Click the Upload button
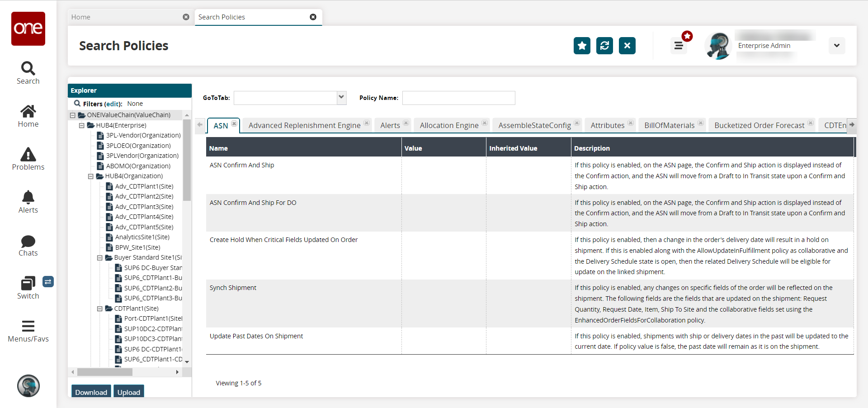The width and height of the screenshot is (868, 408). coord(129,392)
